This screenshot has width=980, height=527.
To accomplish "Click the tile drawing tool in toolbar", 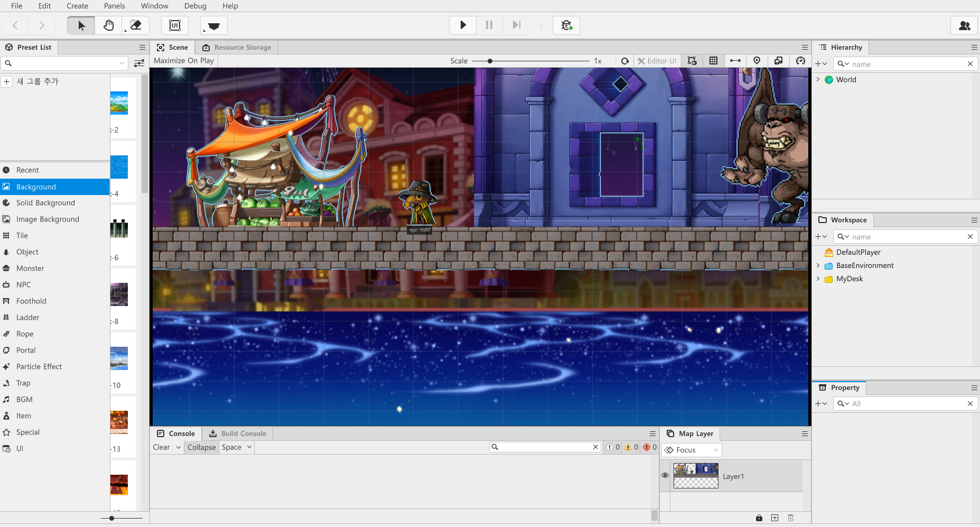I will 214,25.
